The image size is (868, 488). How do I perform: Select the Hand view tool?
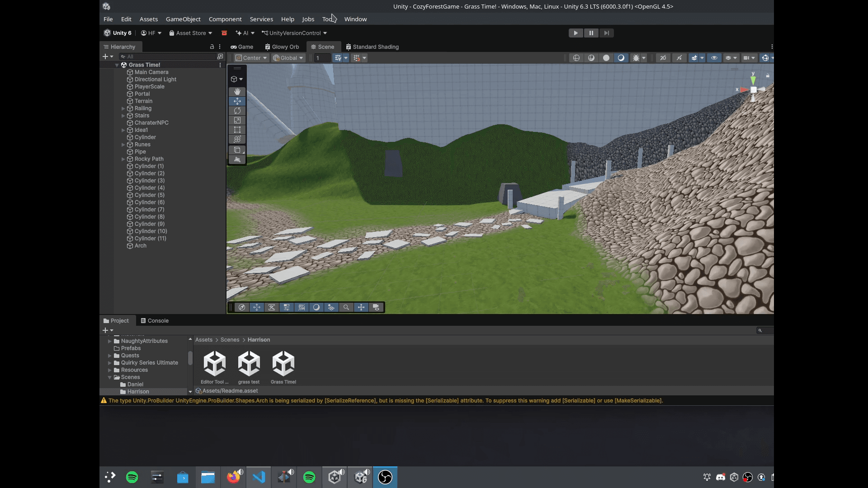tap(237, 91)
